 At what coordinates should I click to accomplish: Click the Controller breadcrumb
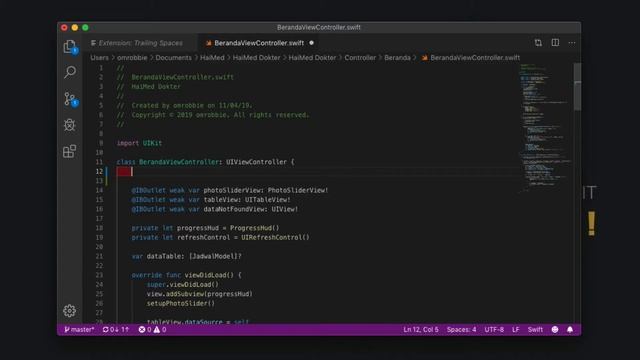360,58
